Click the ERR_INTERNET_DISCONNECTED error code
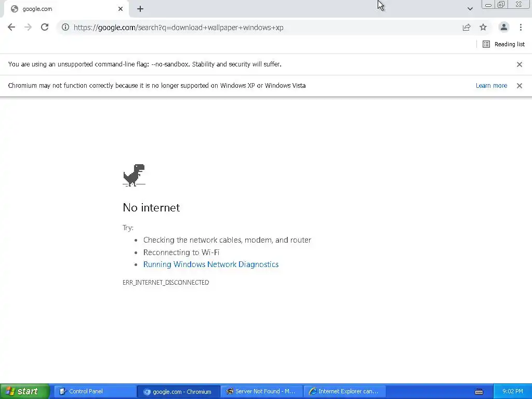 click(166, 282)
